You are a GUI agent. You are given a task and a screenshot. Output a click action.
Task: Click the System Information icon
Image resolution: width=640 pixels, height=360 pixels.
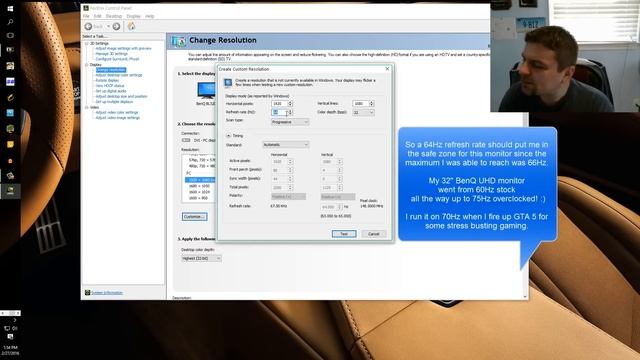click(x=87, y=293)
